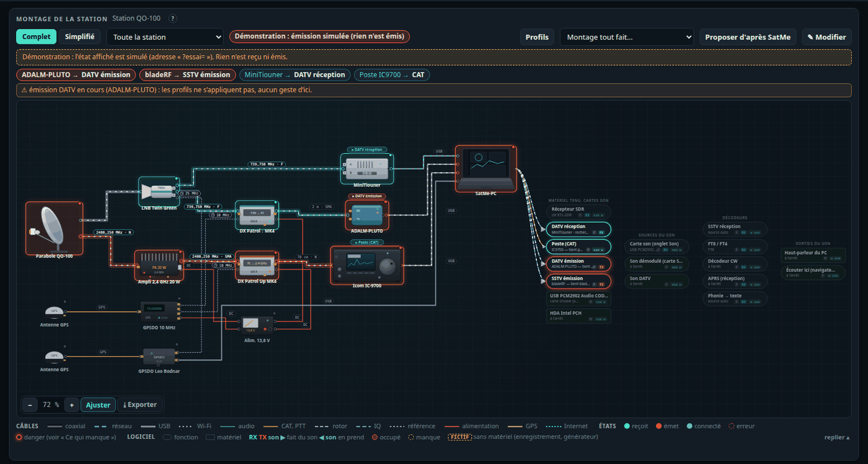Open the Montage tout fait dropdown

coord(627,37)
